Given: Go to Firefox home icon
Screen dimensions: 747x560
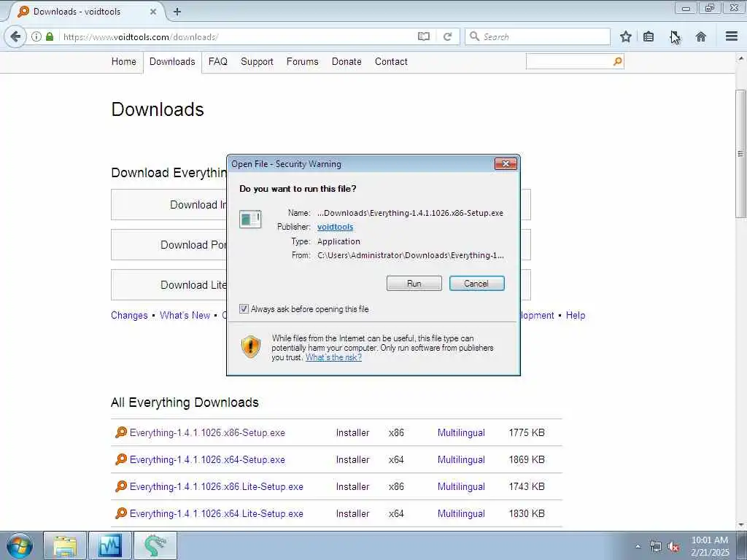Looking at the screenshot, I should 701,36.
